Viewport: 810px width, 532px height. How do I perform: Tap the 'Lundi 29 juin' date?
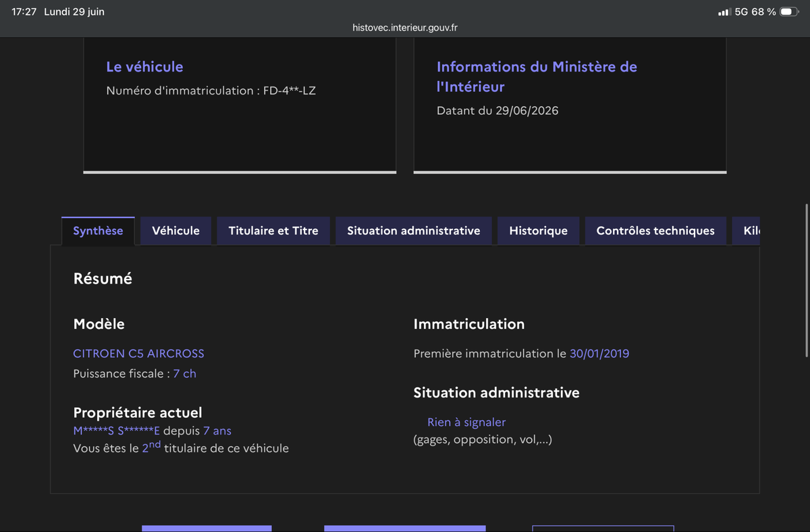pyautogui.click(x=74, y=12)
